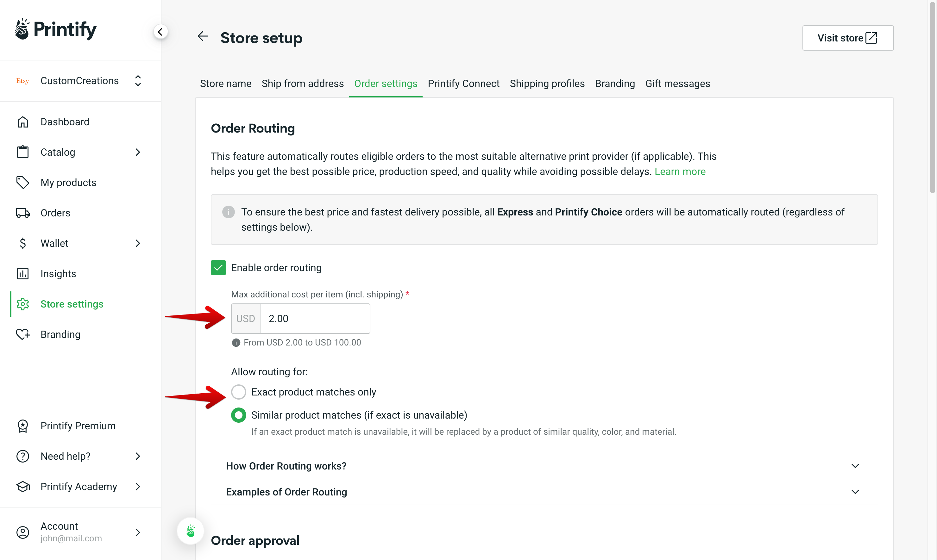Click the Visit store button

pyautogui.click(x=847, y=38)
